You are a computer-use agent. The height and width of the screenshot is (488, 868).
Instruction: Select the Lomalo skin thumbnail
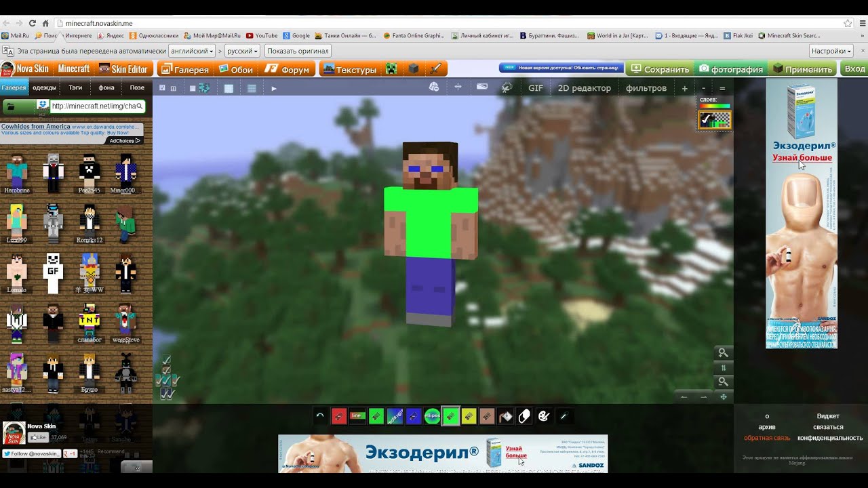click(17, 273)
